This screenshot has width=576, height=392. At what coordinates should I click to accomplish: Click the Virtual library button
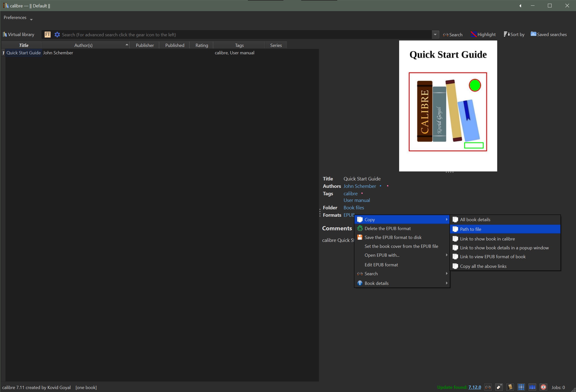pyautogui.click(x=19, y=35)
